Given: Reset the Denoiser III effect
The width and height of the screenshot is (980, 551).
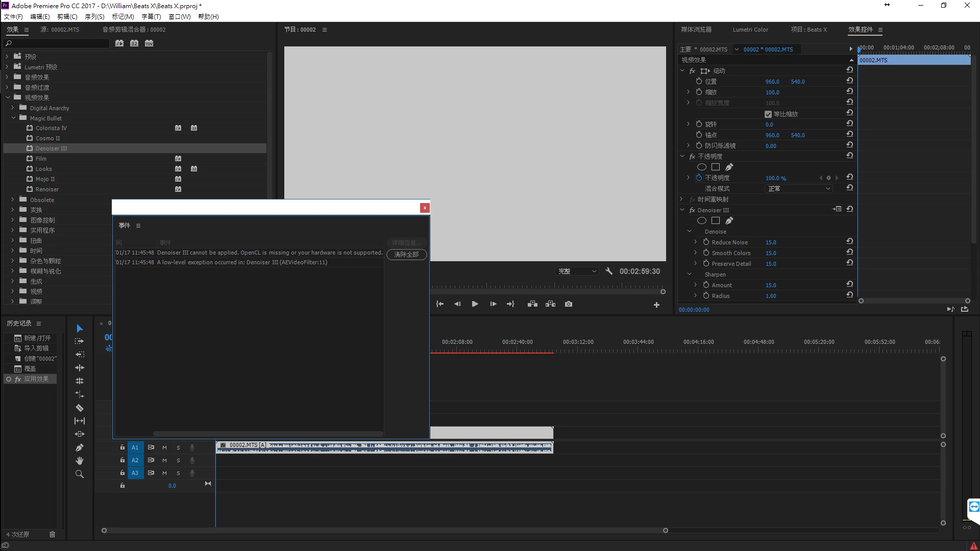Looking at the screenshot, I should (850, 209).
